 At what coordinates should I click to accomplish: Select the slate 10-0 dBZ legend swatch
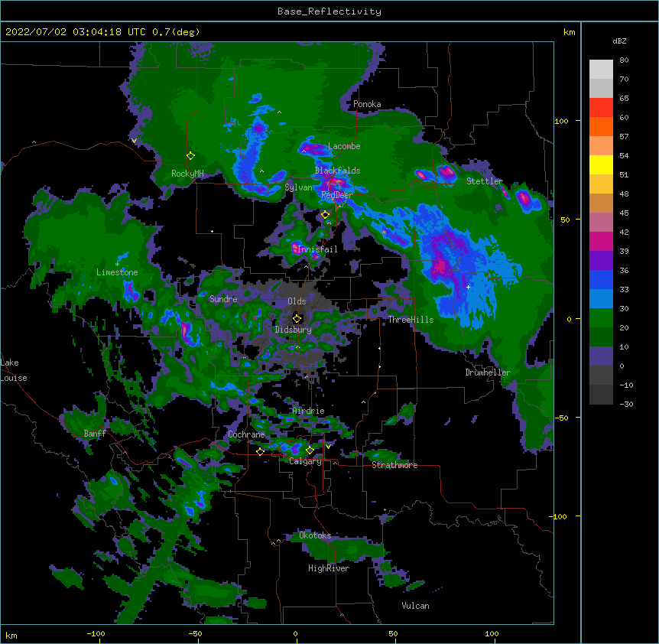pos(601,356)
